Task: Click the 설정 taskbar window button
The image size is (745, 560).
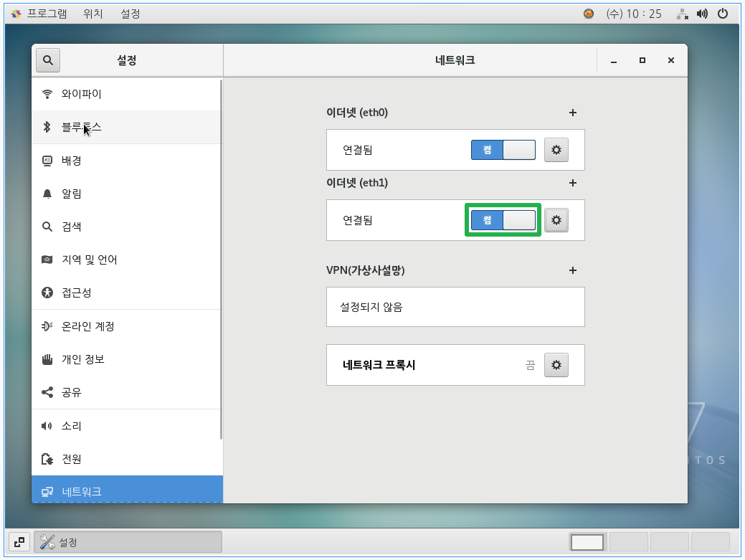Action: [128, 542]
